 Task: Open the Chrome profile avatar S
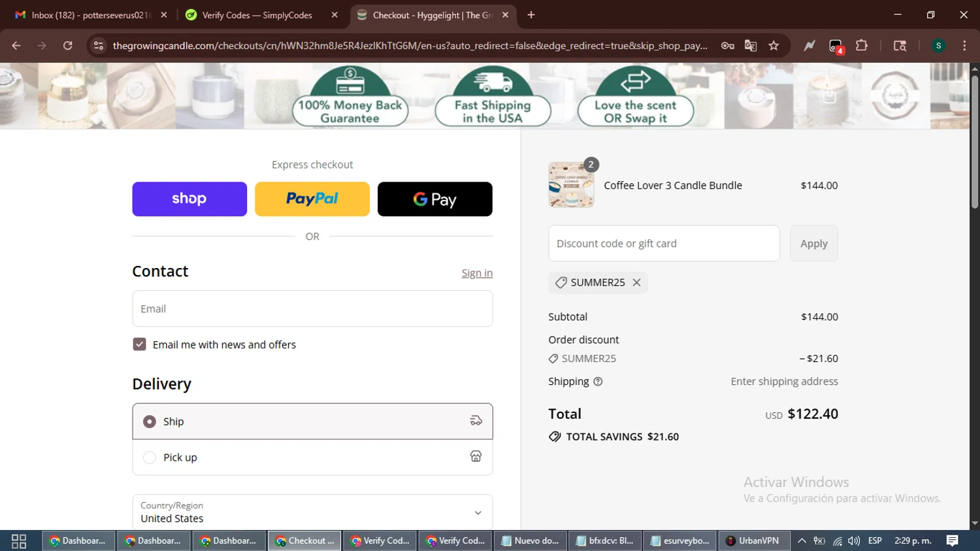point(939,46)
